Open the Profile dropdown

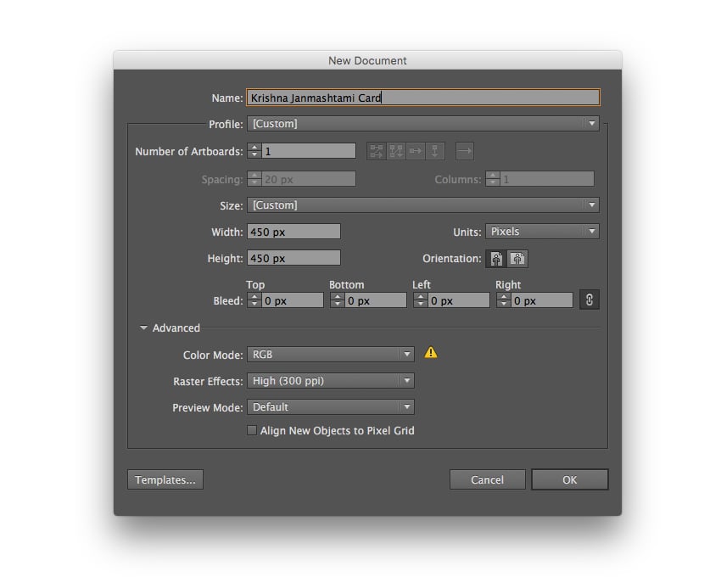[x=592, y=123]
